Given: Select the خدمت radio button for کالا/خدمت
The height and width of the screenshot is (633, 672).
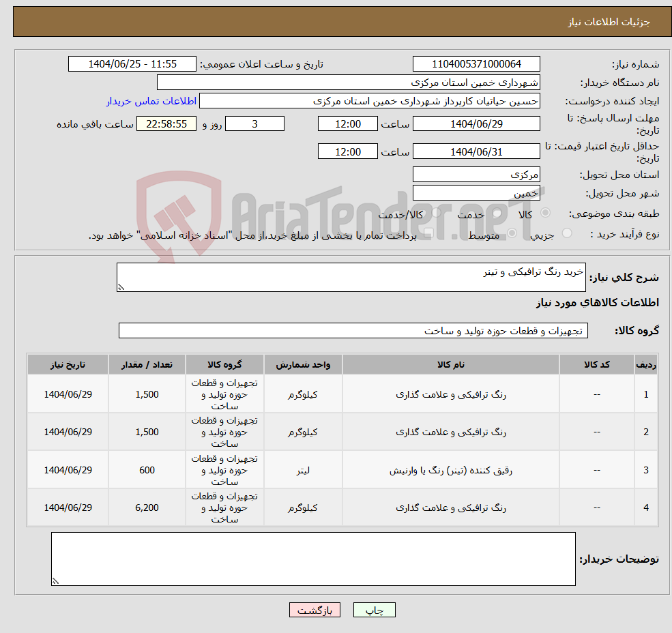Looking at the screenshot, I should pos(498,214).
